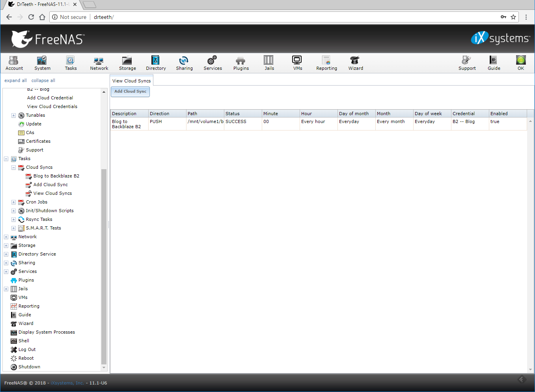535x392 pixels.
Task: Expand the Network tree node
Action: click(6, 237)
